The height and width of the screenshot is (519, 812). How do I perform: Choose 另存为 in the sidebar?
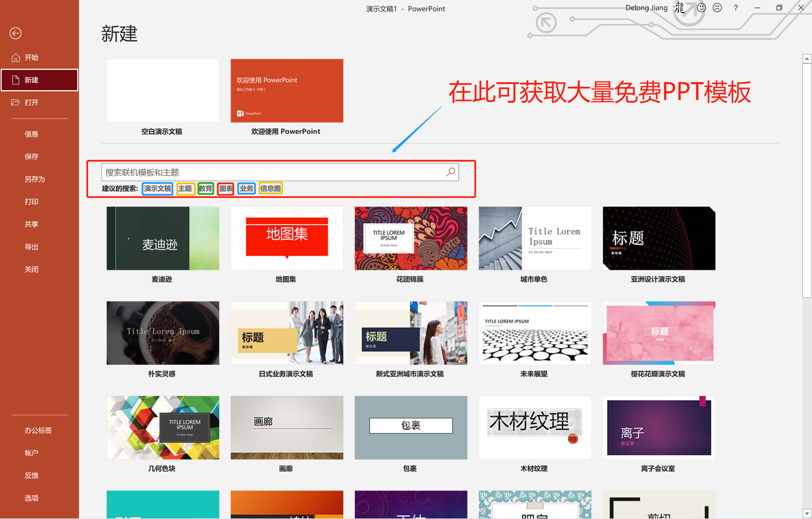(x=35, y=179)
